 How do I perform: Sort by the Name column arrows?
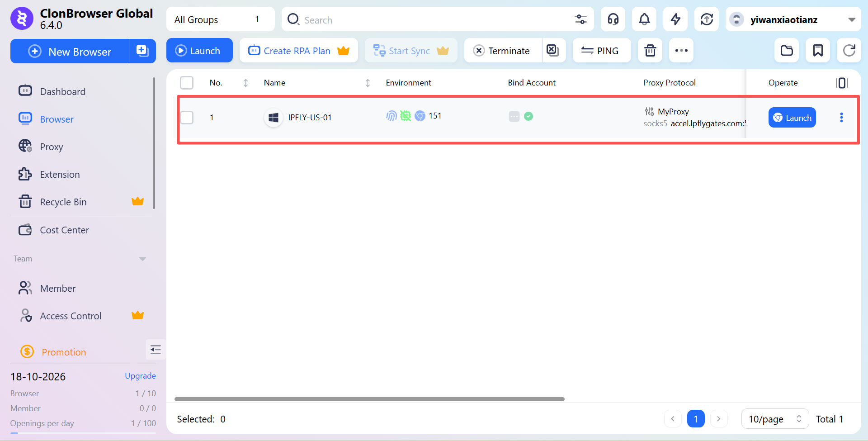tap(368, 83)
